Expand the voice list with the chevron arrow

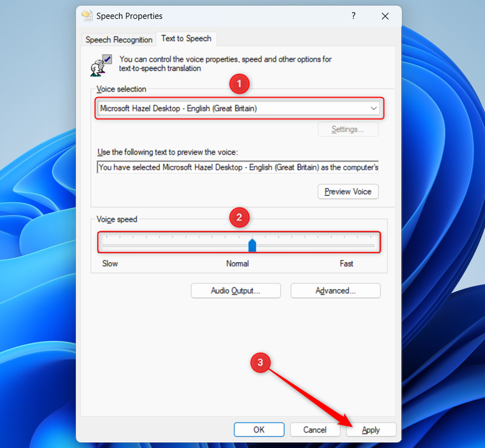(374, 108)
